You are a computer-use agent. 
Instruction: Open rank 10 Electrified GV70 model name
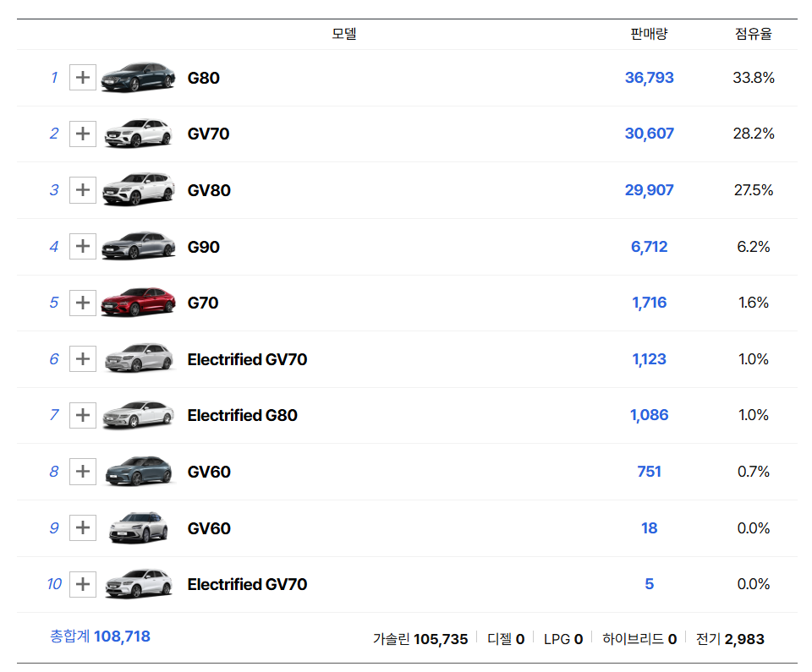click(x=247, y=584)
